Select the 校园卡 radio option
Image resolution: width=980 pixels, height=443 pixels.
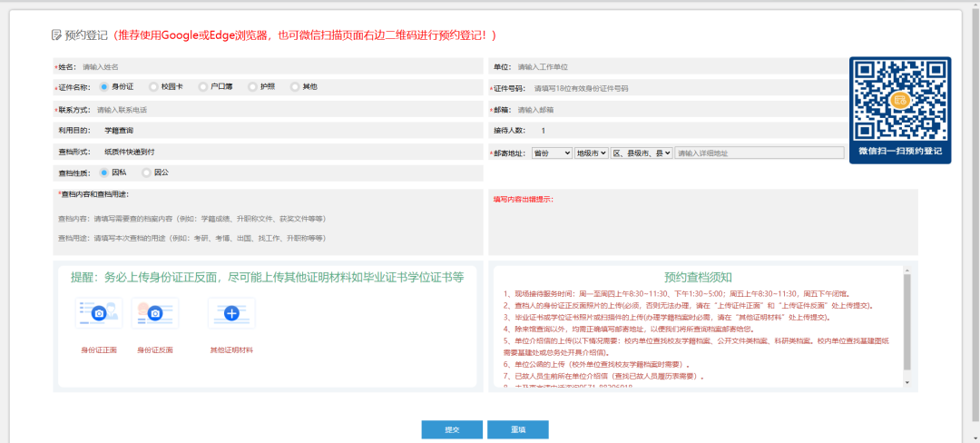coord(153,87)
